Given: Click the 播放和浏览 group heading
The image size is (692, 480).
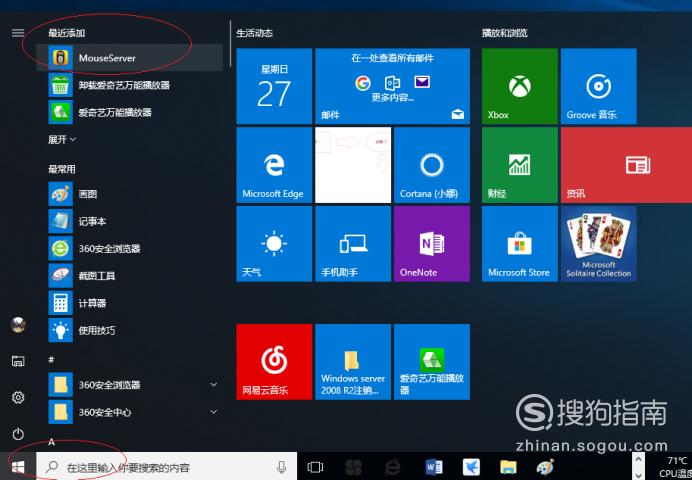Looking at the screenshot, I should pyautogui.click(x=504, y=33).
